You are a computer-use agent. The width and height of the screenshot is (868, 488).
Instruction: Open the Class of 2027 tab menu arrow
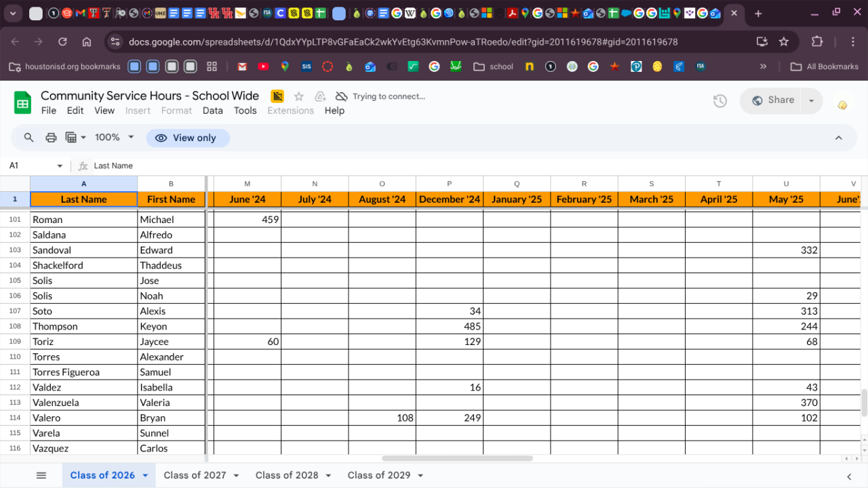[236, 476]
